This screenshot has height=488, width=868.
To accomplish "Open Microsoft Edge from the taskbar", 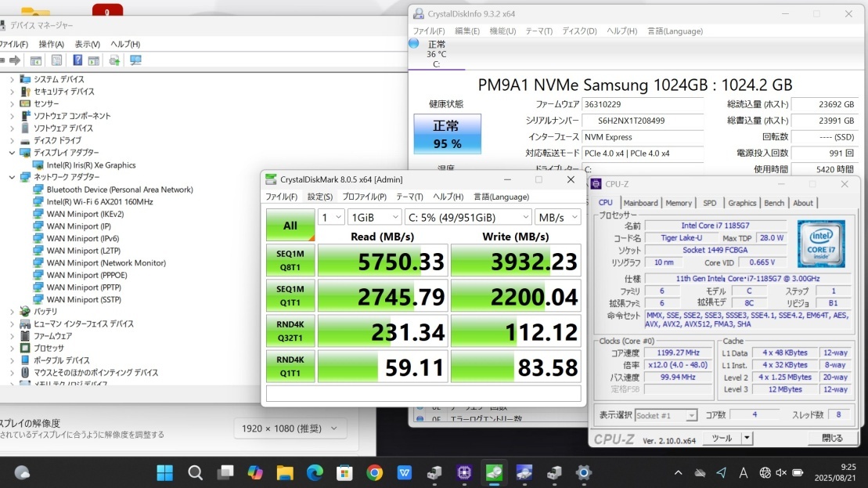I will (x=315, y=472).
